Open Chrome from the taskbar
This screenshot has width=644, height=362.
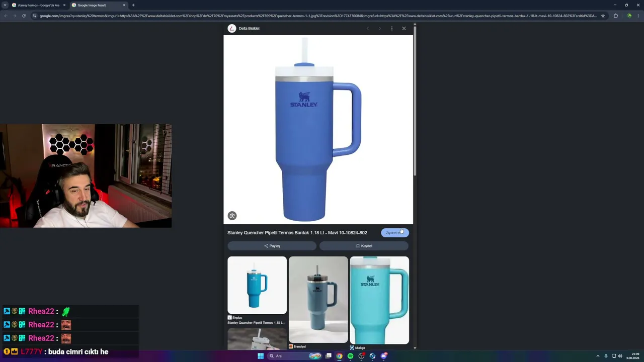pyautogui.click(x=340, y=356)
